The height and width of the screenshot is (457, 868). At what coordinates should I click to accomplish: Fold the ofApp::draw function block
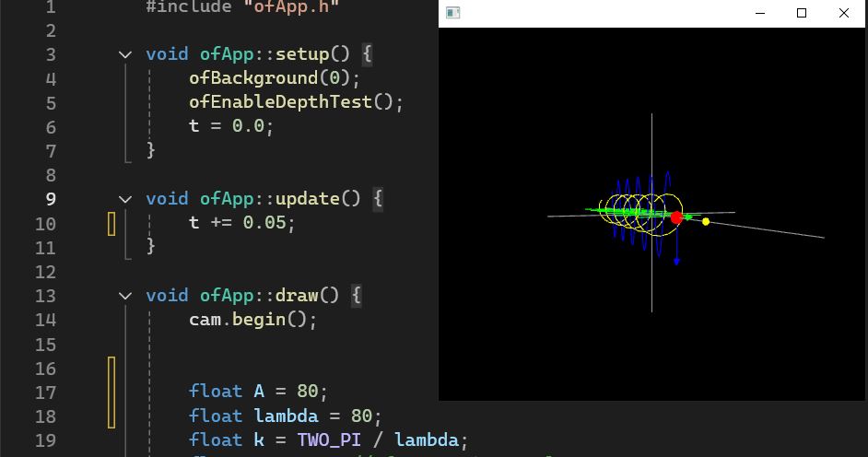[125, 296]
